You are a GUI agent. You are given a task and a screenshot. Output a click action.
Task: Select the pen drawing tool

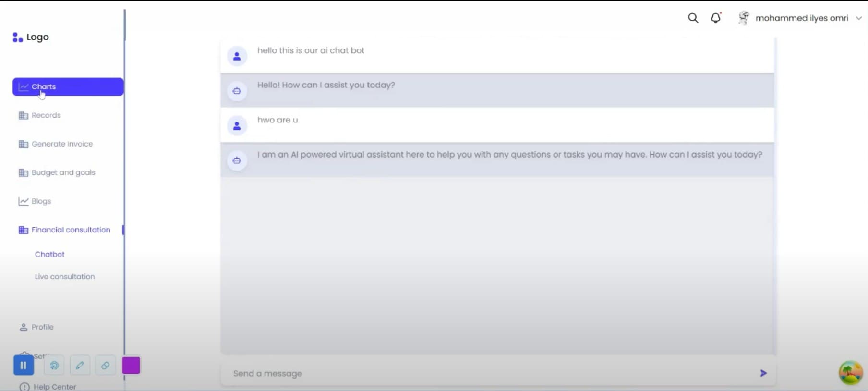[x=80, y=366]
